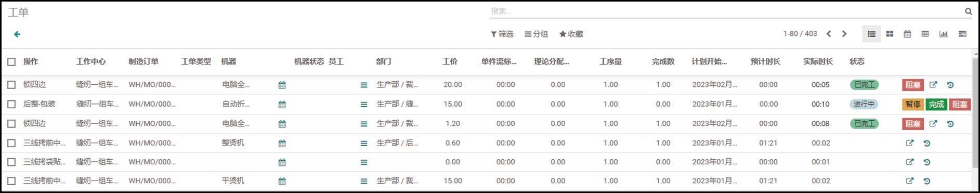Click the 平烫机 machine cell
The image size is (980, 193).
tap(233, 181)
